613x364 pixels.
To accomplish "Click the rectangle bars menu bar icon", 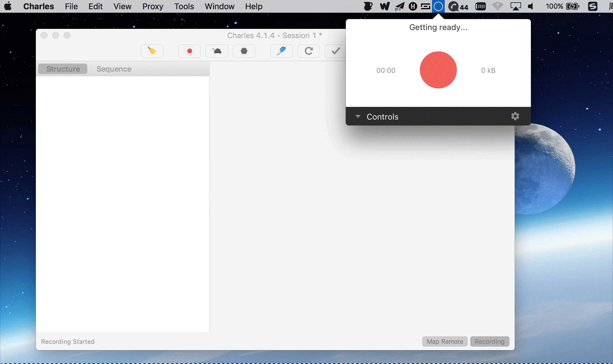I will coord(425,6).
